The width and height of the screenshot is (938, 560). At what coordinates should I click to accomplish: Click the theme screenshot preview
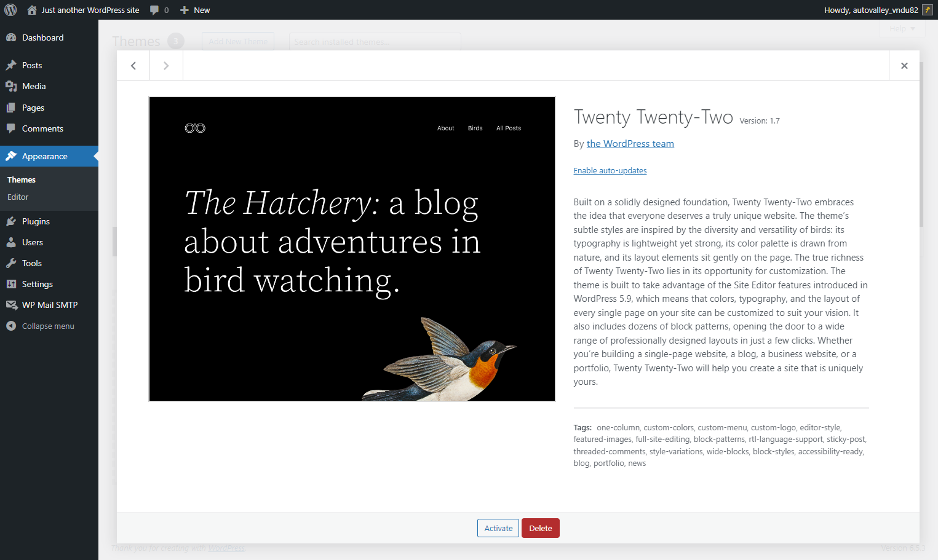352,249
